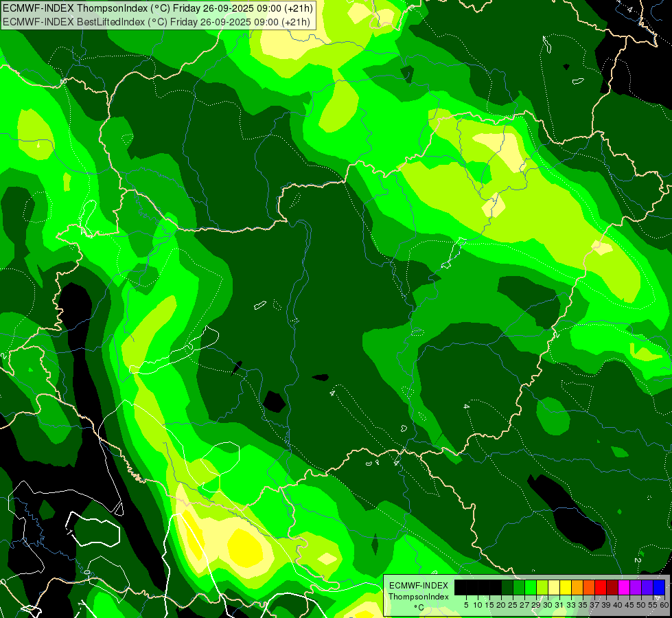This screenshot has width=672, height=618.
Task: Click the legend tick value 50
Action: (x=642, y=605)
